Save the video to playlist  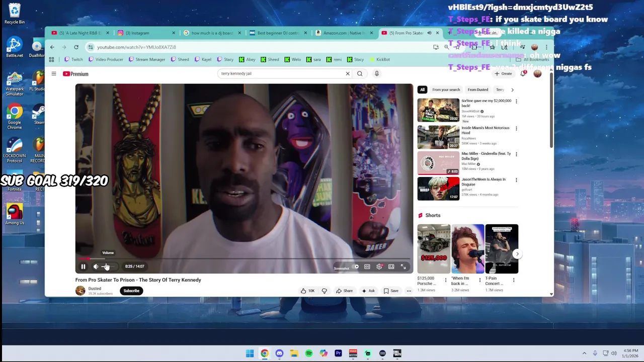(x=391, y=291)
